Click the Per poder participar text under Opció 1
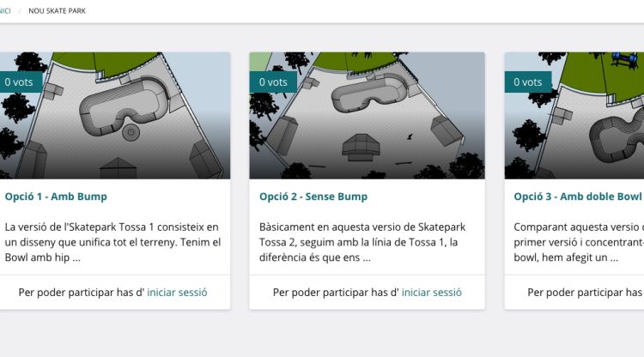Viewport: 644px width, 357px height. coord(82,293)
